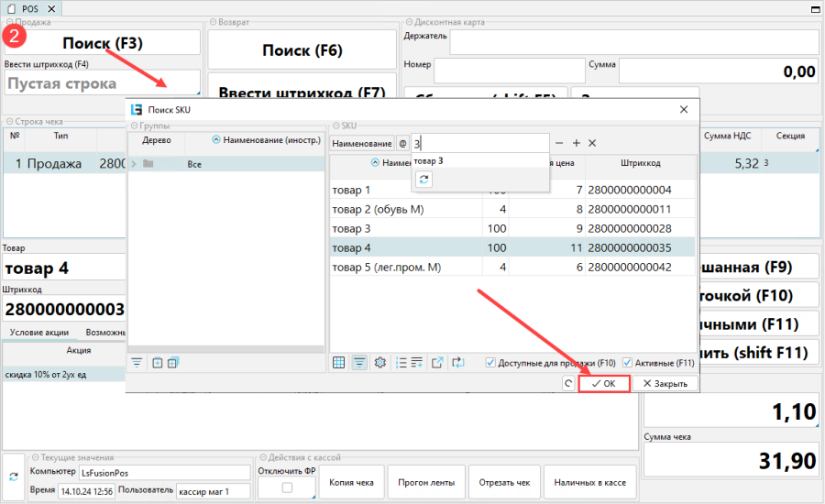Click the refresh icon left of OK
Viewport: 825px width, 504px height.
pos(568,384)
